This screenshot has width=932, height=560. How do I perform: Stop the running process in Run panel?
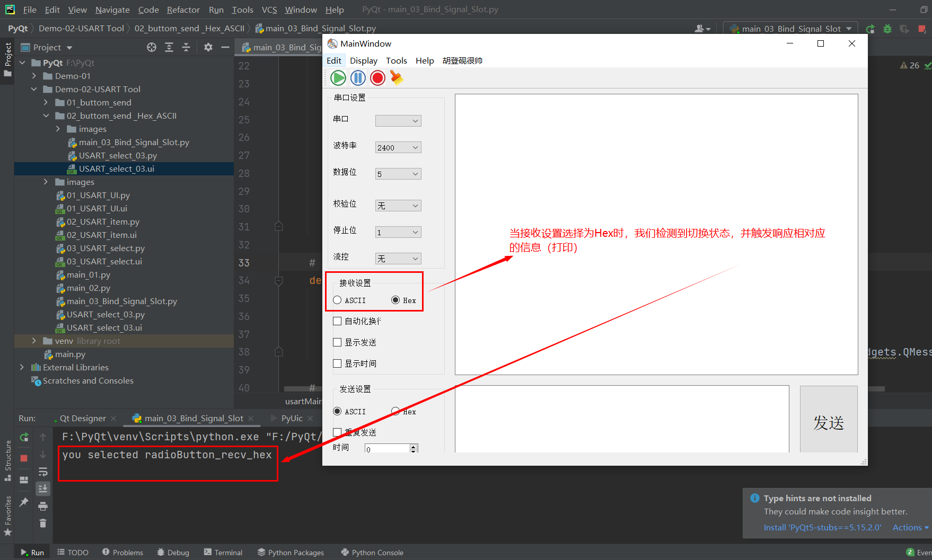click(x=24, y=458)
